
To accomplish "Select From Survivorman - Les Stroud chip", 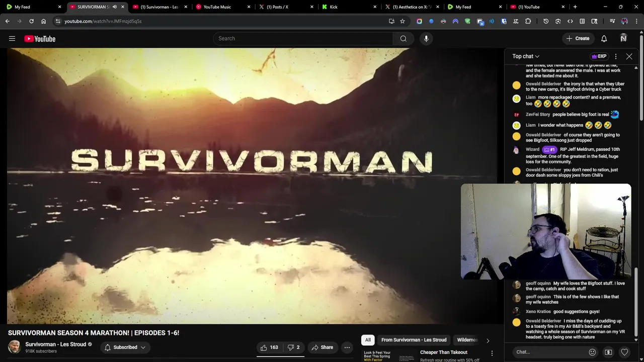I will (x=414, y=340).
